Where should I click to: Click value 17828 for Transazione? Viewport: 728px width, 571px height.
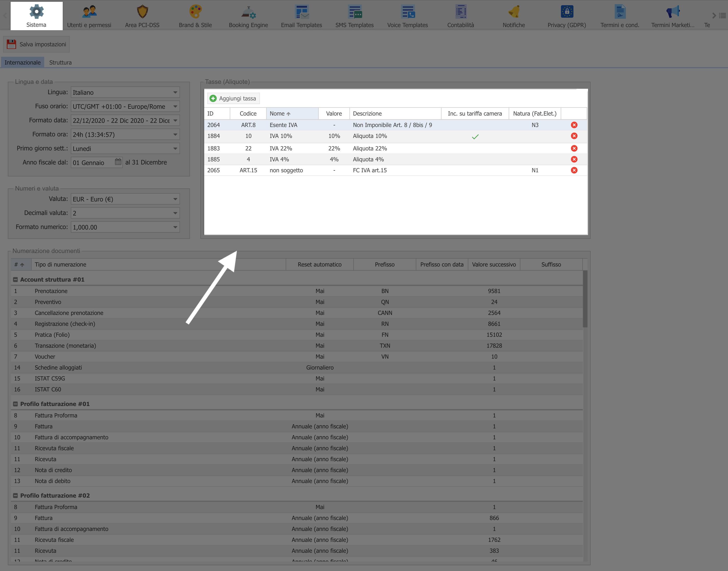(494, 346)
